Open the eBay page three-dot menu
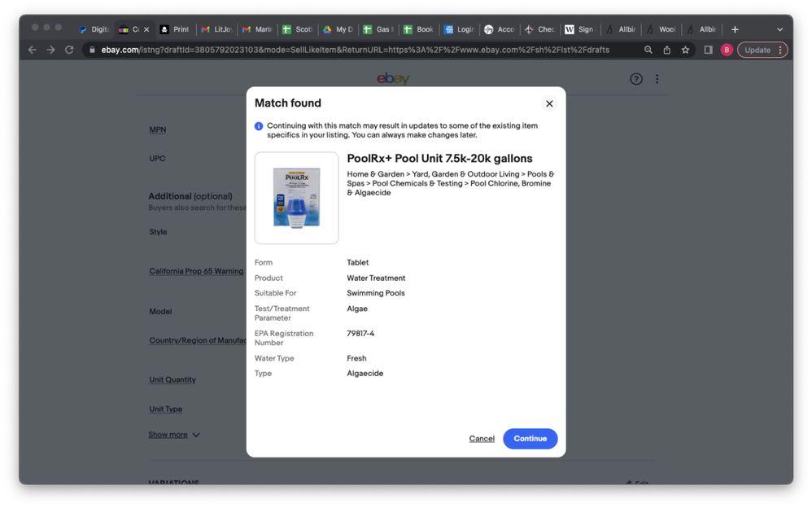 [657, 79]
